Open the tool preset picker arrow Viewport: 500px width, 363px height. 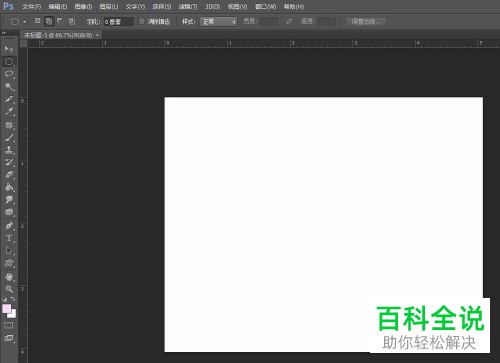(x=25, y=22)
